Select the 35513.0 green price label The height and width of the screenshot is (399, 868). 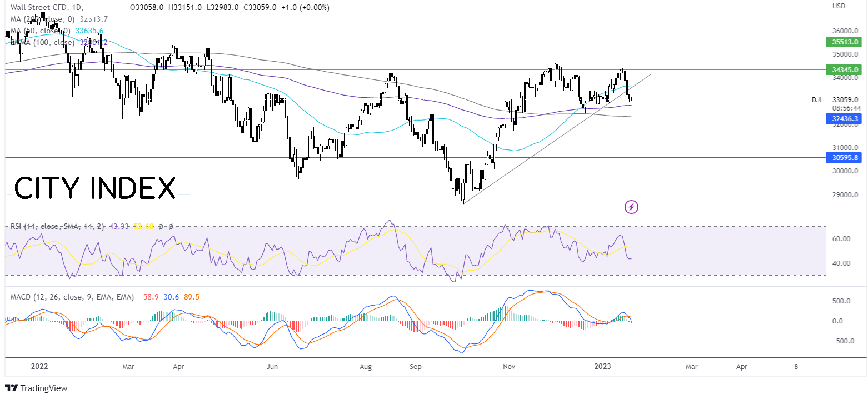pos(846,42)
